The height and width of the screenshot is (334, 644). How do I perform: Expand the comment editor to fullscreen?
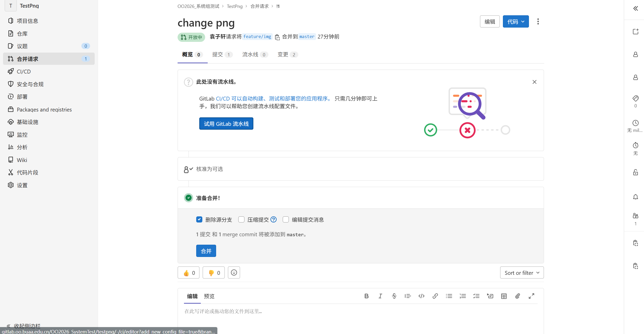[531, 296]
